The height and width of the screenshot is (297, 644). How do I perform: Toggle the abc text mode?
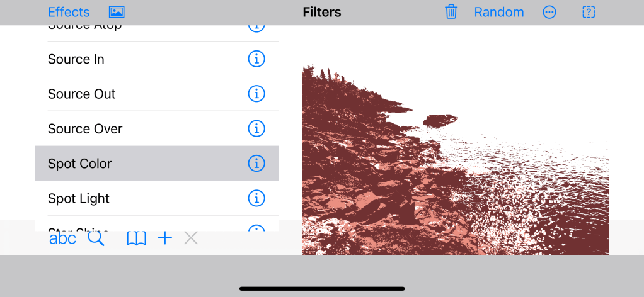tap(62, 238)
